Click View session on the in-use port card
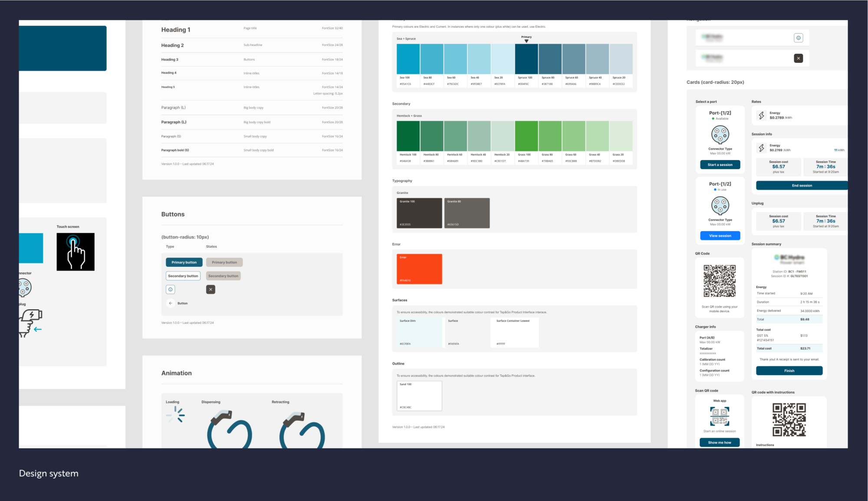Image resolution: width=868 pixels, height=501 pixels. click(x=720, y=236)
